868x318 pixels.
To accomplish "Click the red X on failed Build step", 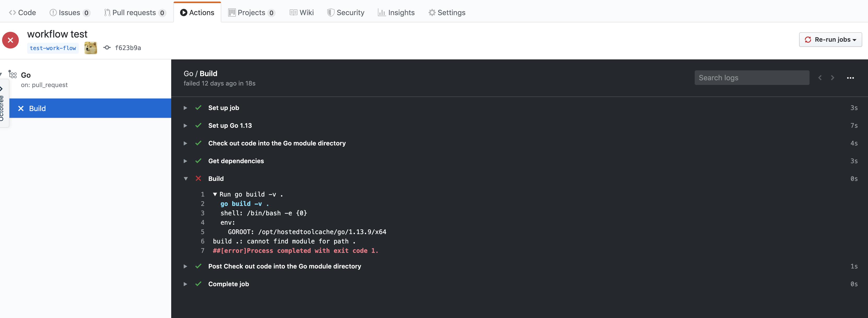I will point(198,179).
